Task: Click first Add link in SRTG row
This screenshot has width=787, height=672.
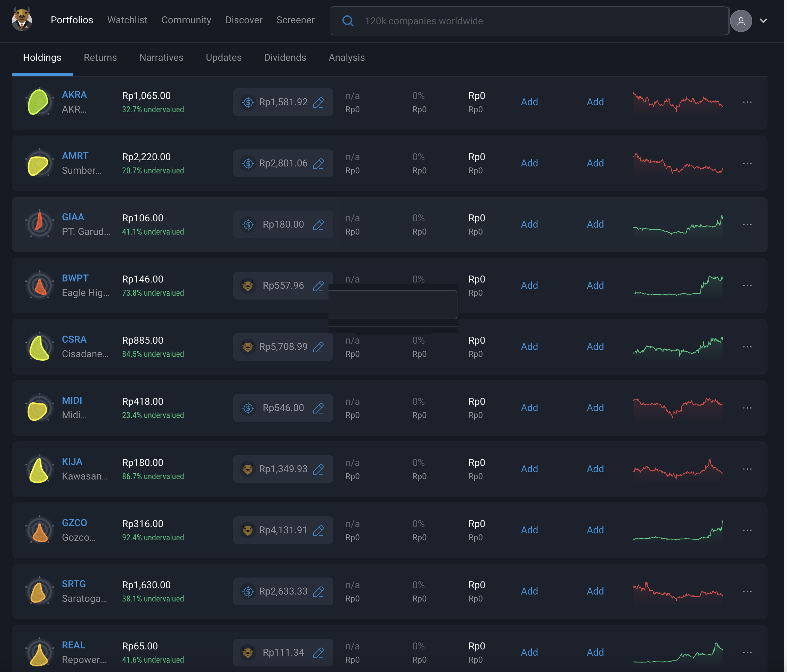Action: (529, 591)
